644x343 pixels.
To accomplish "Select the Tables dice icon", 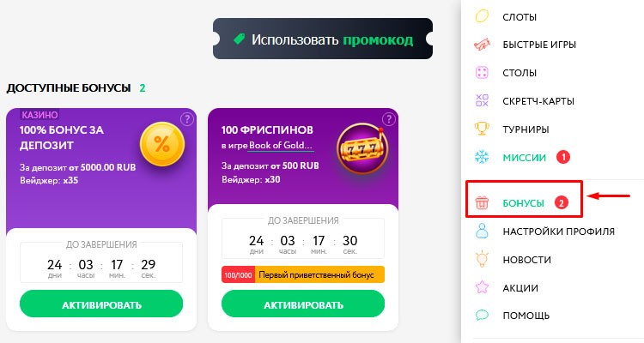I will click(483, 73).
